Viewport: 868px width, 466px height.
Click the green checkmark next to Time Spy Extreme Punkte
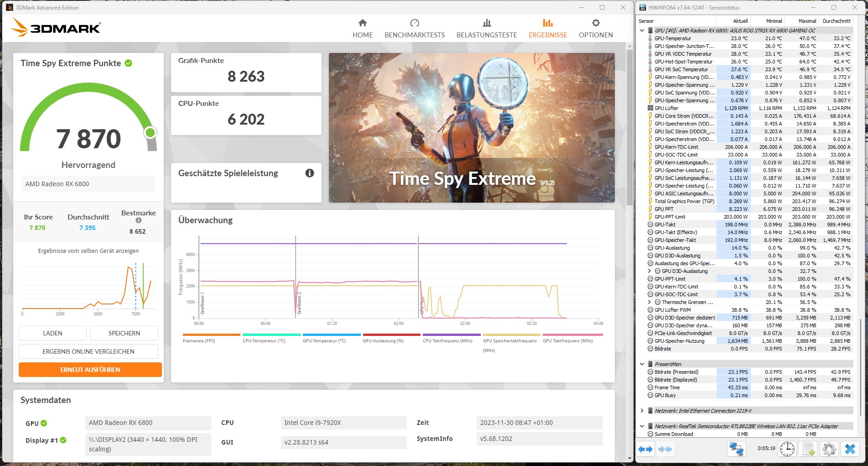coord(129,63)
